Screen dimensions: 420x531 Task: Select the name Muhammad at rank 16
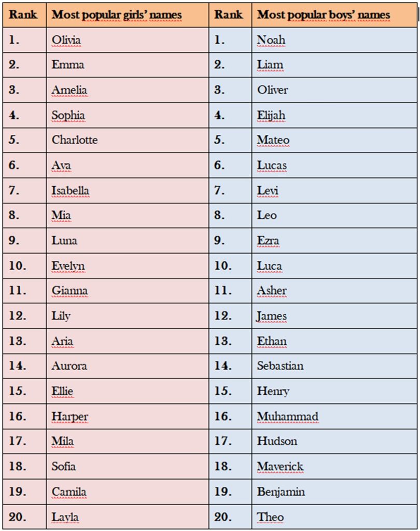point(288,416)
